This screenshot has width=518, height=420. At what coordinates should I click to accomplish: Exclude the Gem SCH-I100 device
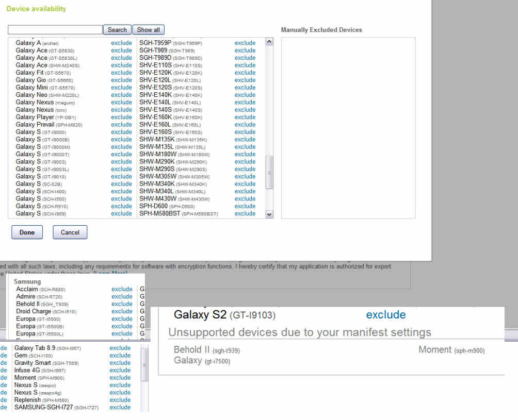tap(120, 356)
